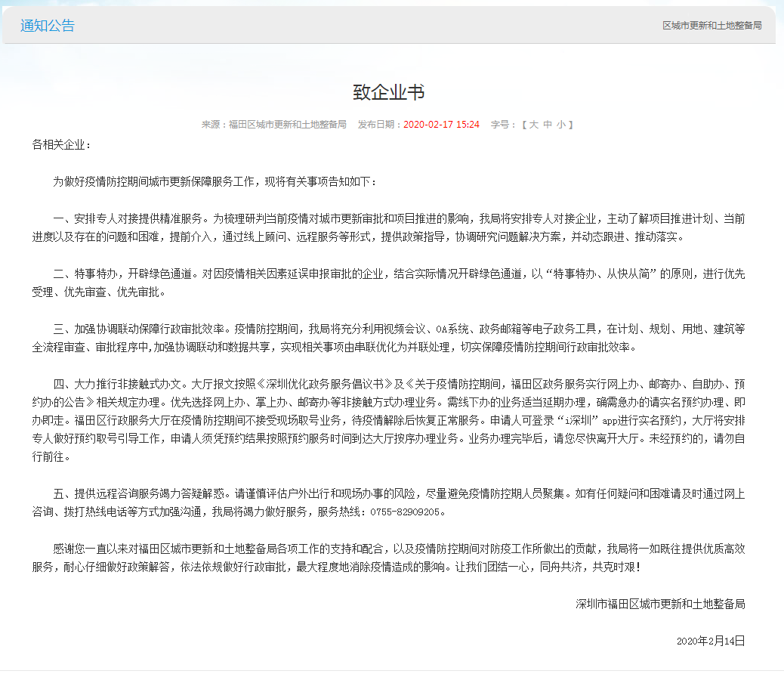Click the source 福田区城市更新和土地整备局
The height and width of the screenshot is (674, 784).
pyautogui.click(x=287, y=125)
